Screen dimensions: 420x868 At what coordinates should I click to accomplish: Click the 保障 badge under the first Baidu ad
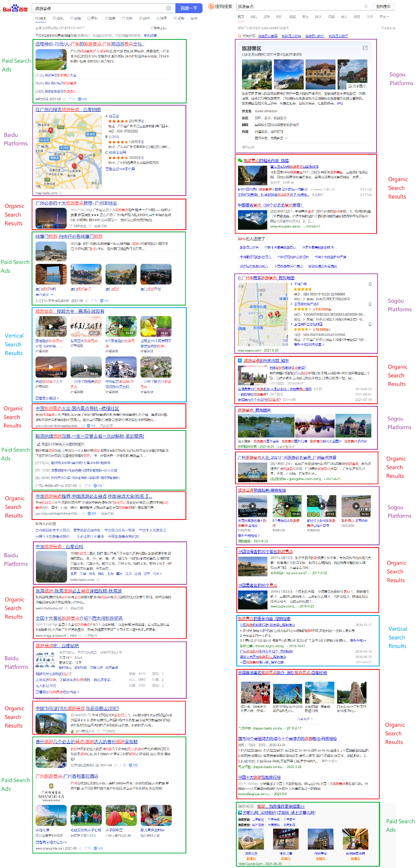83,99
